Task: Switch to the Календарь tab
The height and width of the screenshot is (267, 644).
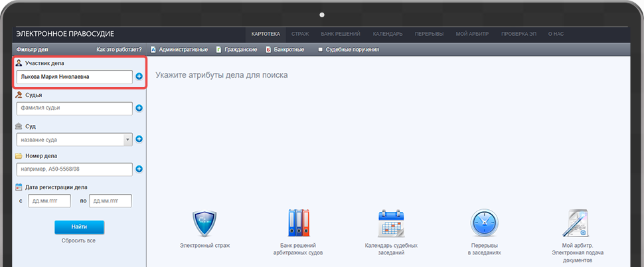Action: (x=387, y=33)
